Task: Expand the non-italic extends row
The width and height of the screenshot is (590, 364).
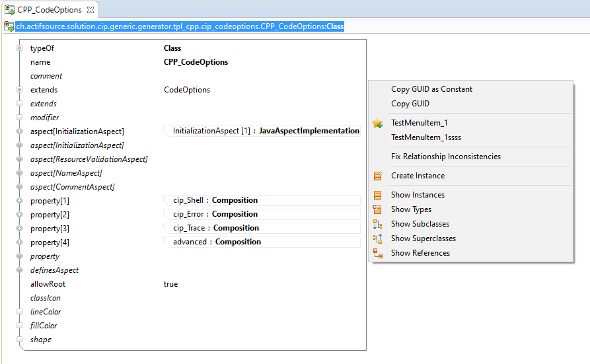Action: (20, 90)
